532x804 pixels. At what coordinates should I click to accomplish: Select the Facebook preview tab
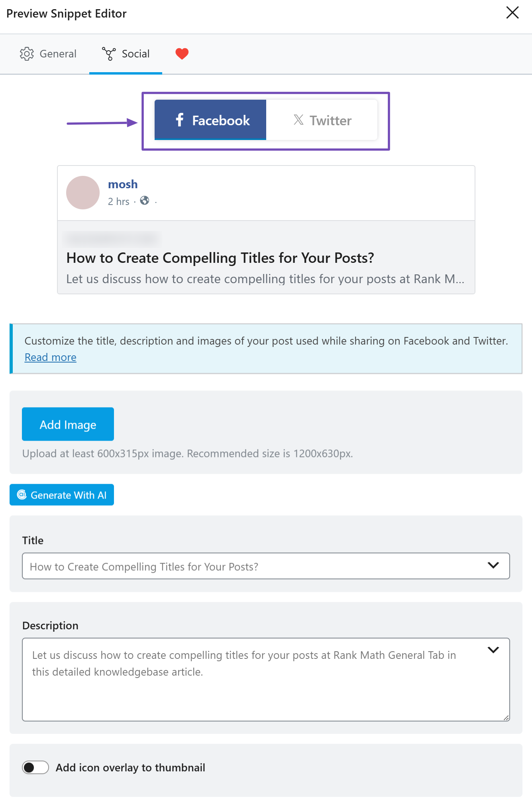click(210, 120)
